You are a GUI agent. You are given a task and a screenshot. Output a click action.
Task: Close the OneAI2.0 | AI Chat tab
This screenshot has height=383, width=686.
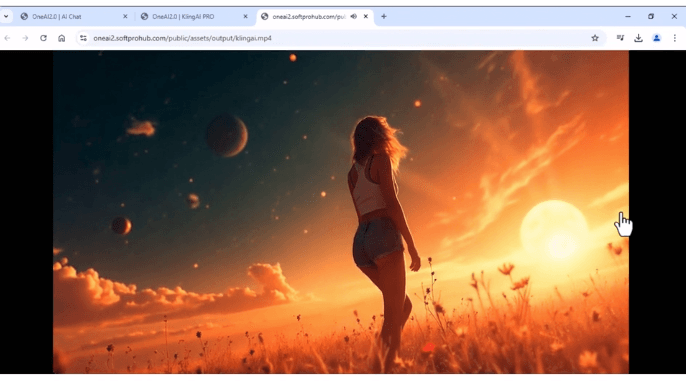[x=125, y=17]
